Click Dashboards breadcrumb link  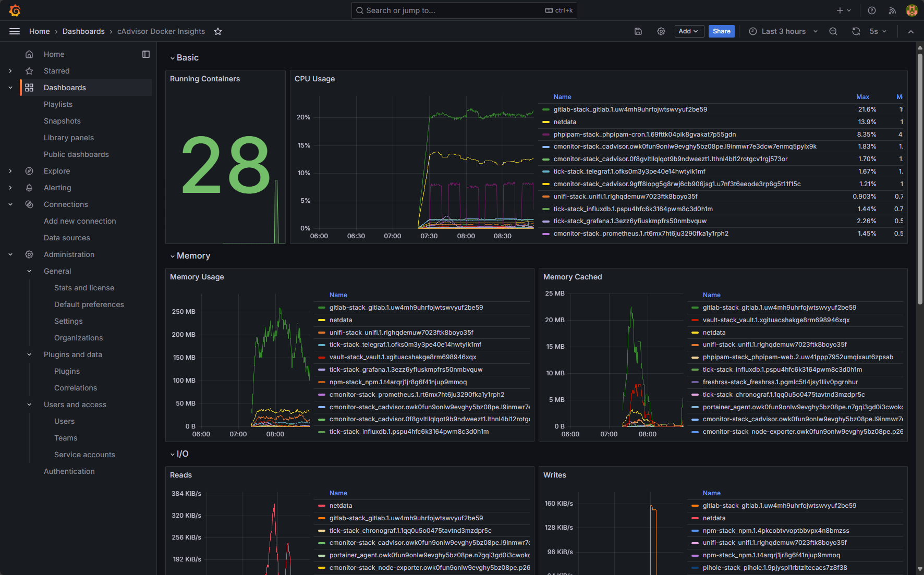click(x=83, y=31)
